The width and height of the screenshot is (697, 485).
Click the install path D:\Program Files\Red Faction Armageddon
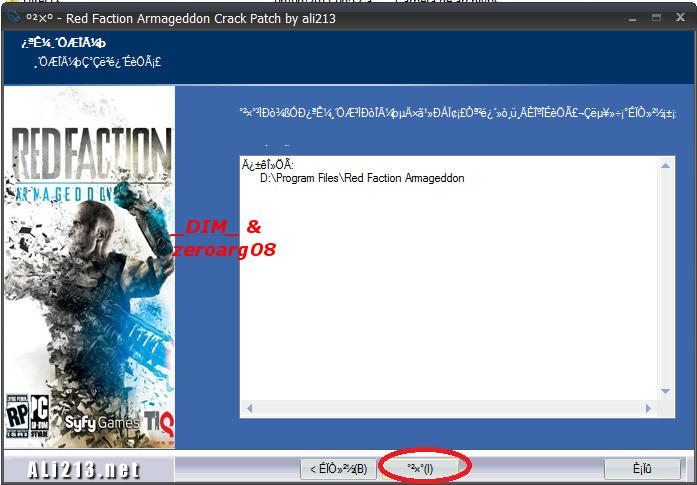pos(362,178)
